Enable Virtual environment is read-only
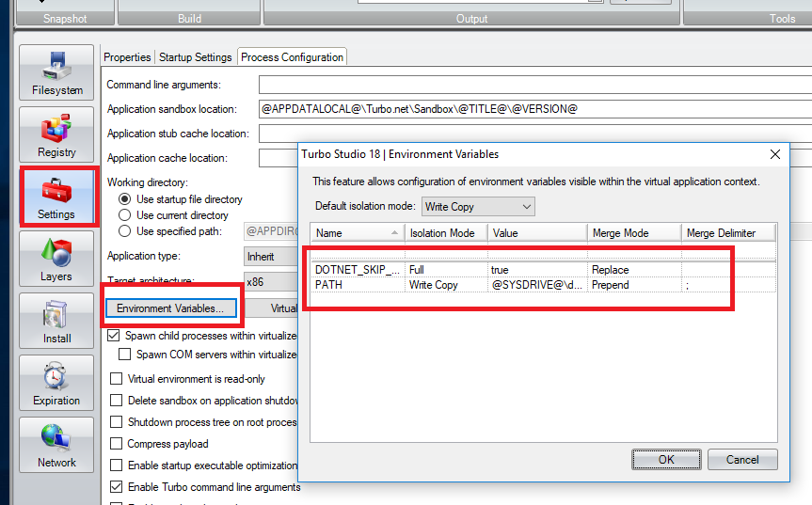812x505 pixels. 117,379
